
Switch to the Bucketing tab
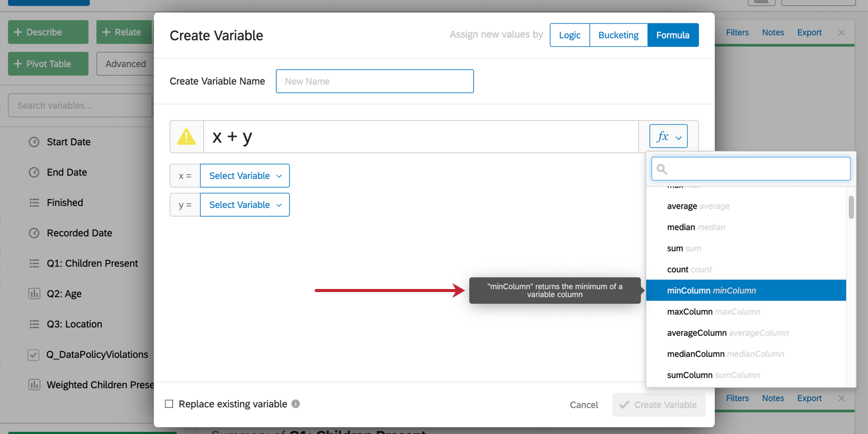pyautogui.click(x=618, y=35)
